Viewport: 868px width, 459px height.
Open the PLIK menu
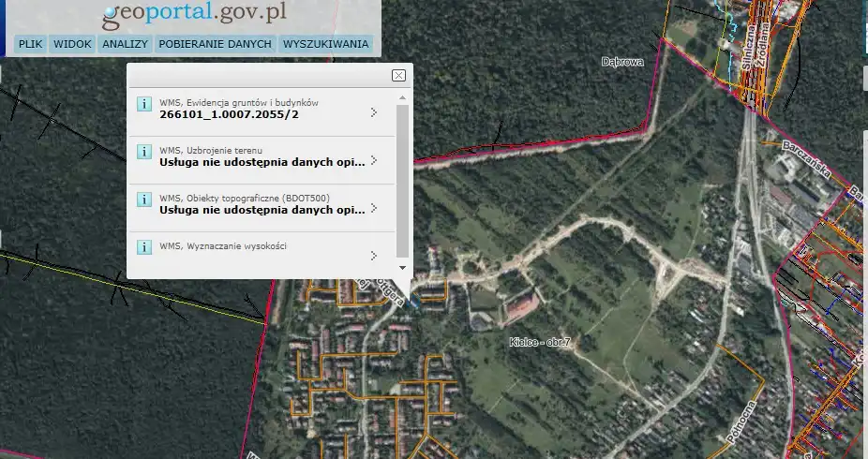pyautogui.click(x=31, y=44)
